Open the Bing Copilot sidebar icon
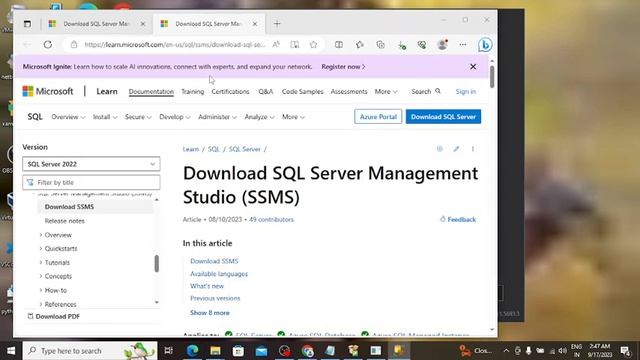 [485, 45]
